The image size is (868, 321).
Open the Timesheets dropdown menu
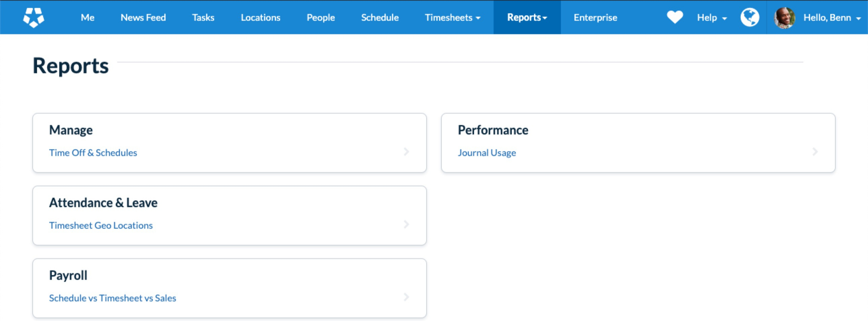pos(453,17)
